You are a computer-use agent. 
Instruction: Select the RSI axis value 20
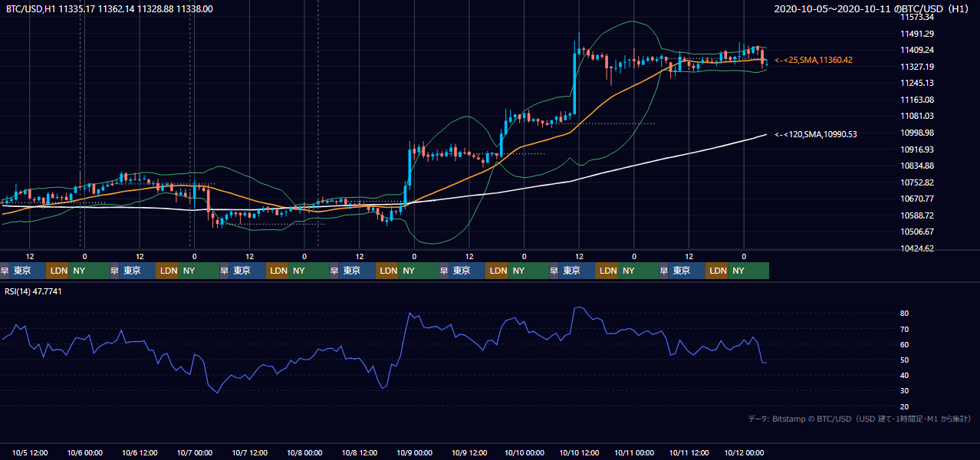[x=905, y=406]
